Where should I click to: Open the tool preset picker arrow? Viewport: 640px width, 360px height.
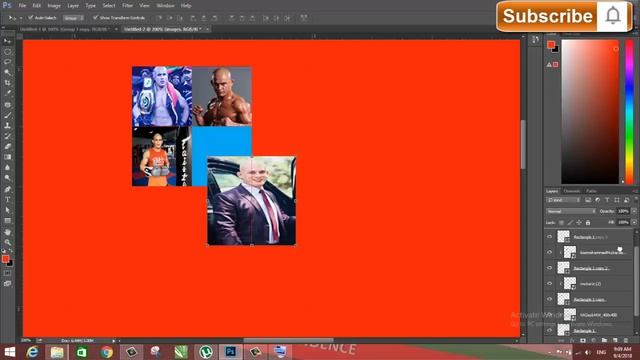coord(20,18)
